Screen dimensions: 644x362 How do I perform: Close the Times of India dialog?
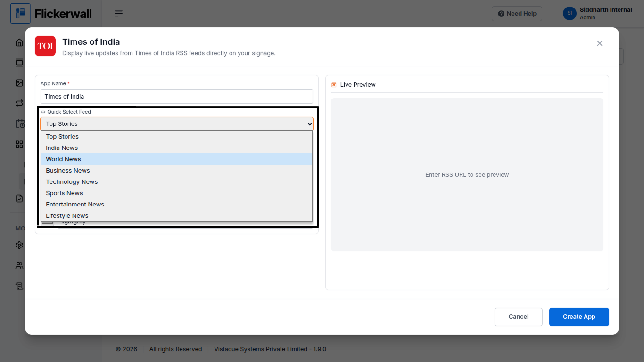[600, 43]
